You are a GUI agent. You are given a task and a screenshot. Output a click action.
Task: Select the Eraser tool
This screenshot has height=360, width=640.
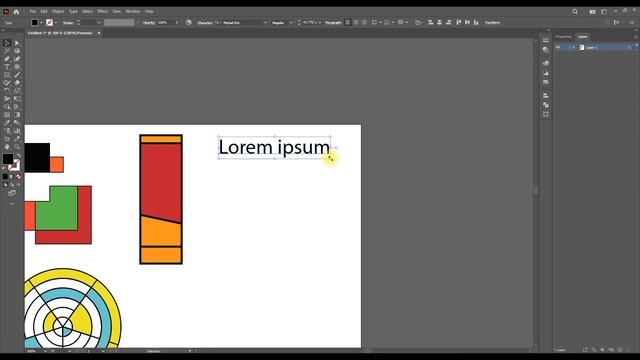pyautogui.click(x=17, y=83)
